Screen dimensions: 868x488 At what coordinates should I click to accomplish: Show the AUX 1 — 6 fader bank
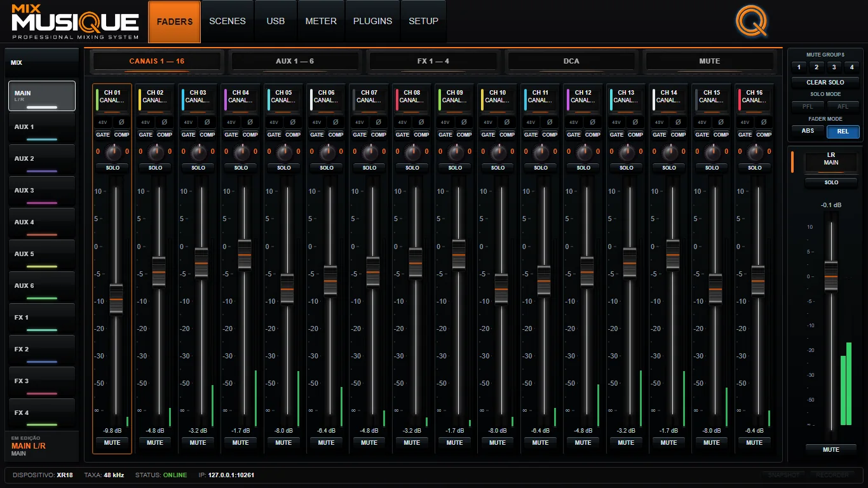(295, 61)
